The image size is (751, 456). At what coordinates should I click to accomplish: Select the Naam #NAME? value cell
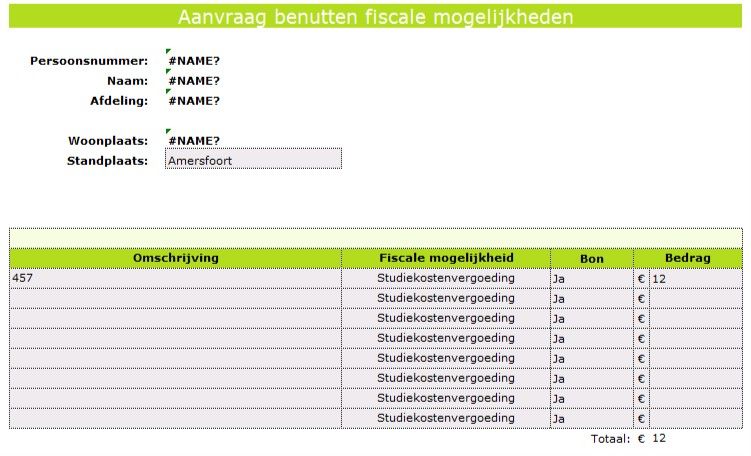coord(194,81)
